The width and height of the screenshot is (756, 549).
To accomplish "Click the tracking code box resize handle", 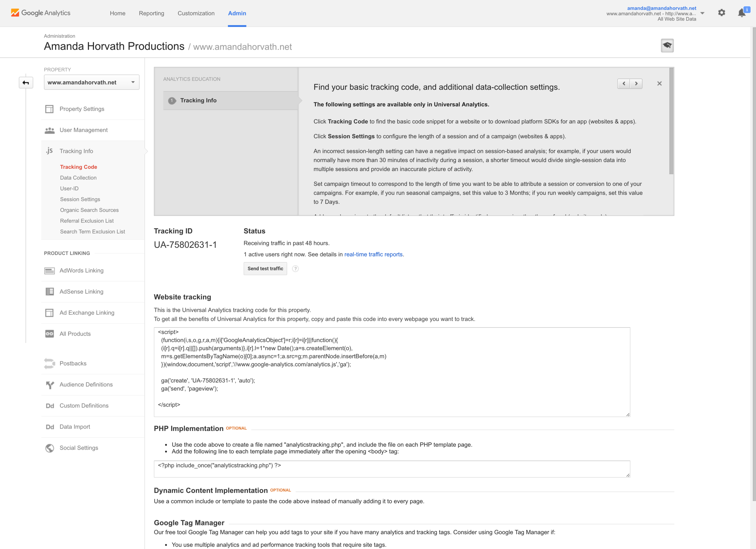I will [628, 414].
